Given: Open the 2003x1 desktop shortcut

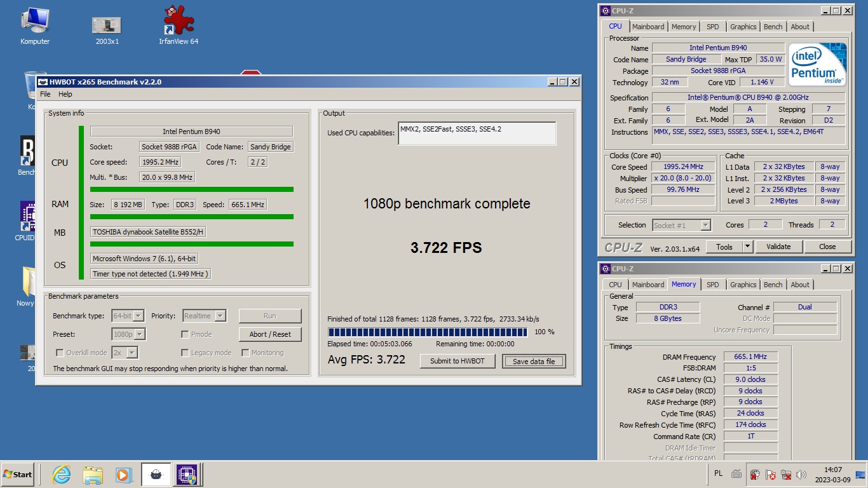Looking at the screenshot, I should coord(107,29).
